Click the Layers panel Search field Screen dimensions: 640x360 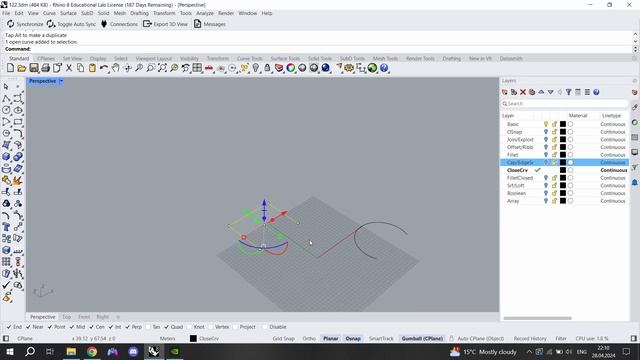click(564, 104)
